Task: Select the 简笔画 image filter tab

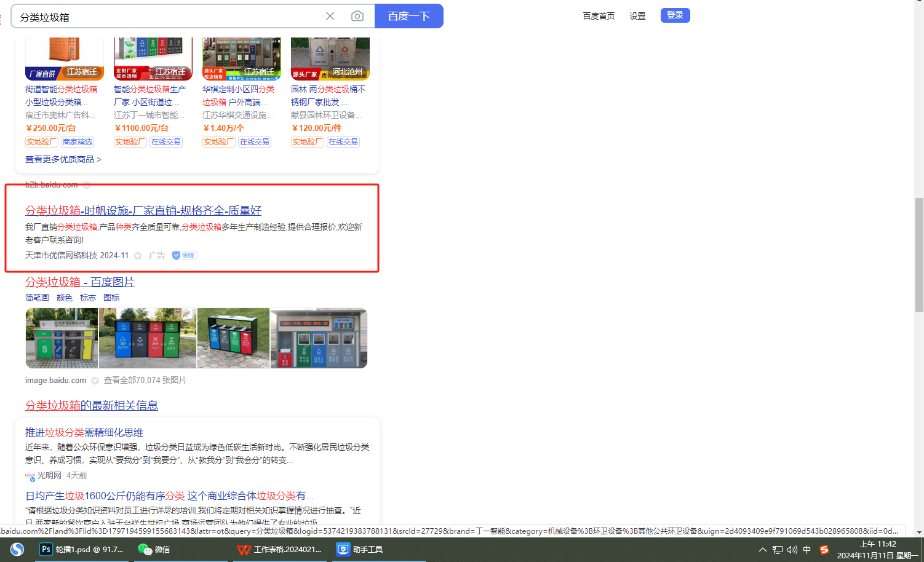Action: tap(37, 298)
